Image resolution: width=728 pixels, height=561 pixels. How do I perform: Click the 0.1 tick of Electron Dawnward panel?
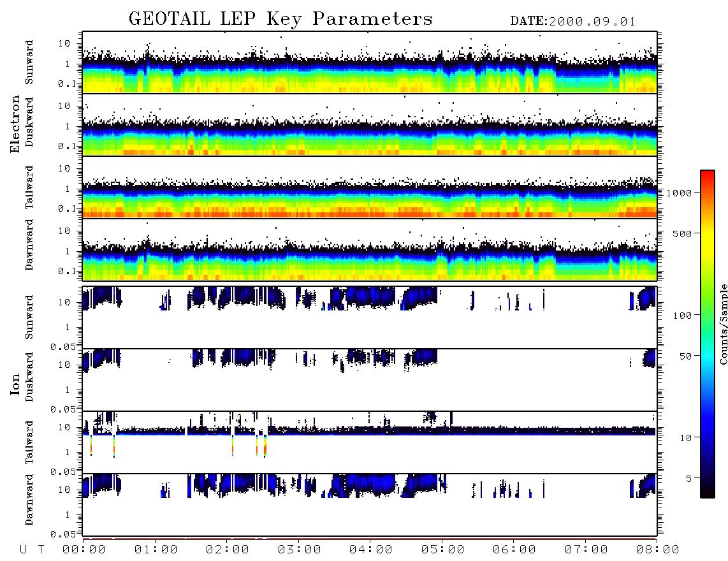coord(67,271)
